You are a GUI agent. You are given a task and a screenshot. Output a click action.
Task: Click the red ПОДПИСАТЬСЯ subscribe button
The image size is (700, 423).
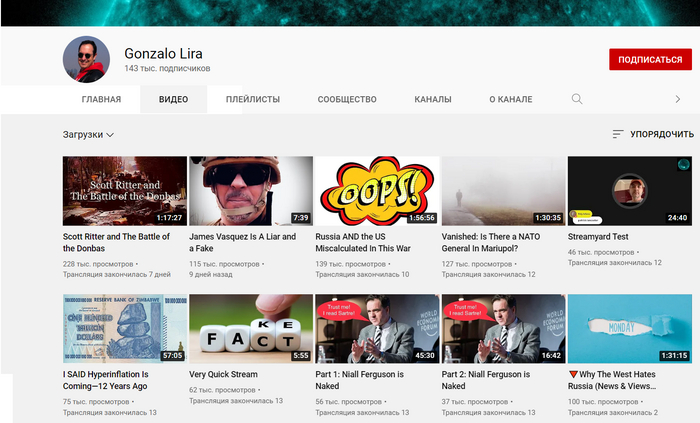tap(650, 59)
